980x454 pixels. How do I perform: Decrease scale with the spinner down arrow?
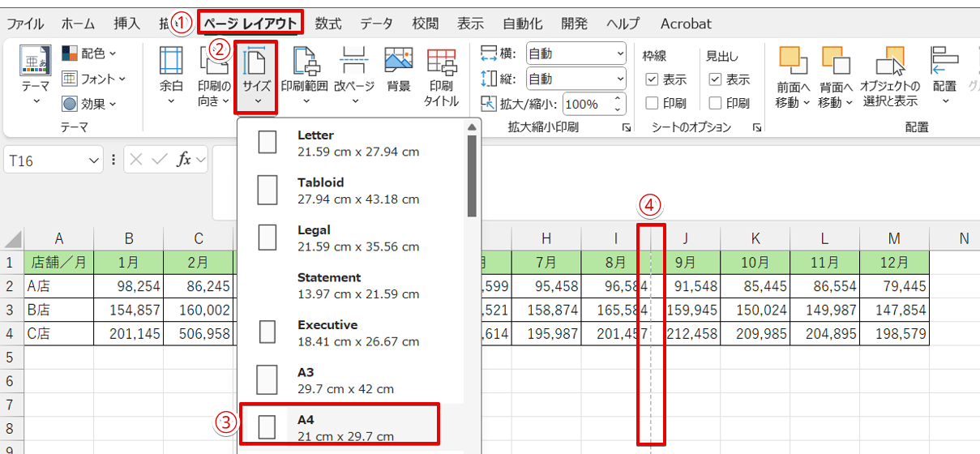point(619,109)
